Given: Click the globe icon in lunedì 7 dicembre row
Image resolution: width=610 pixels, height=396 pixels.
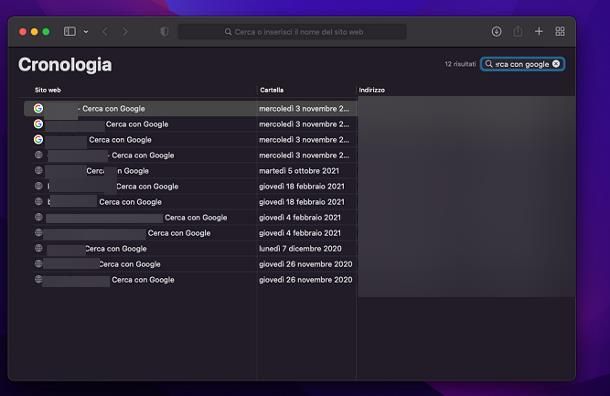Looking at the screenshot, I should pos(39,248).
